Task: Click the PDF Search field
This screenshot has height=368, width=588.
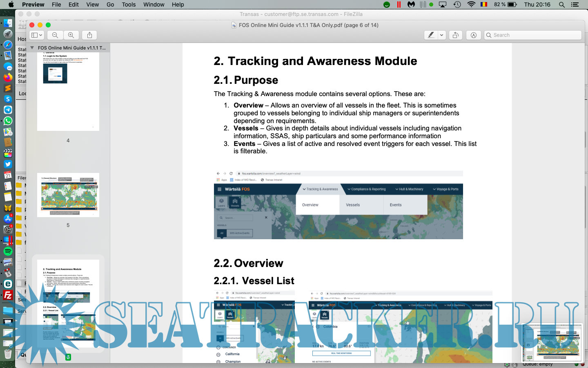Action: pyautogui.click(x=533, y=35)
